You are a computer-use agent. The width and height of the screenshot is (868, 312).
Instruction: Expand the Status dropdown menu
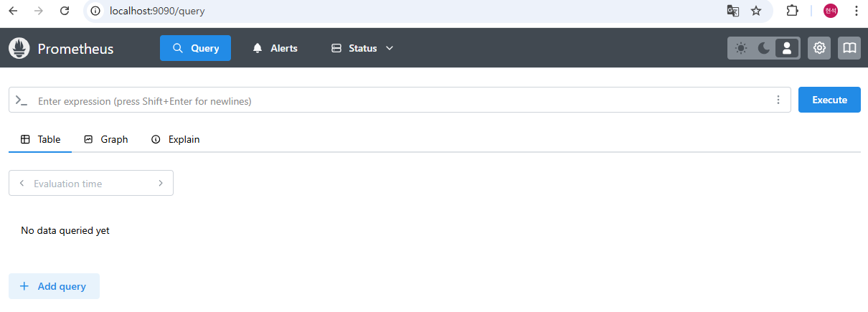pyautogui.click(x=362, y=48)
